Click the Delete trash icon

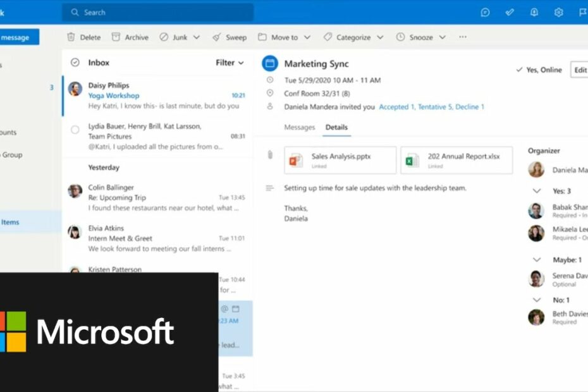click(x=71, y=37)
